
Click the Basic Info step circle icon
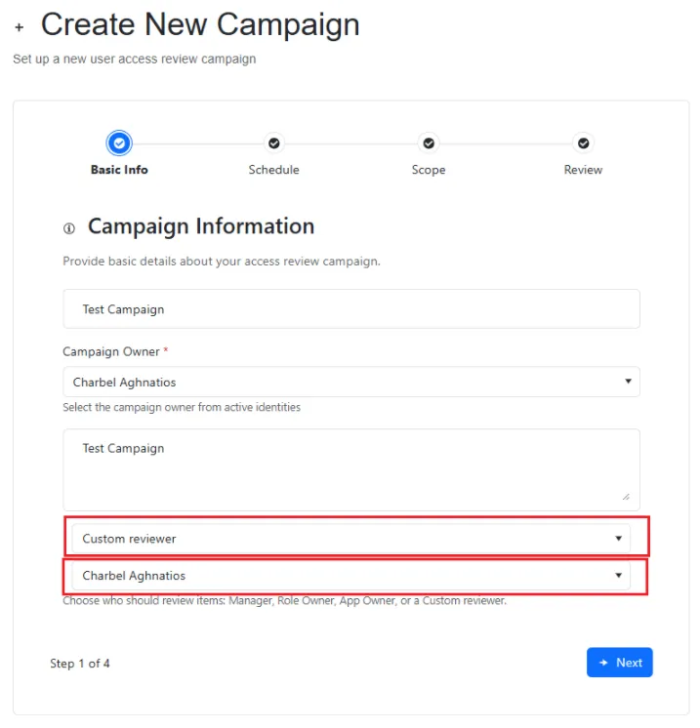pyautogui.click(x=119, y=143)
